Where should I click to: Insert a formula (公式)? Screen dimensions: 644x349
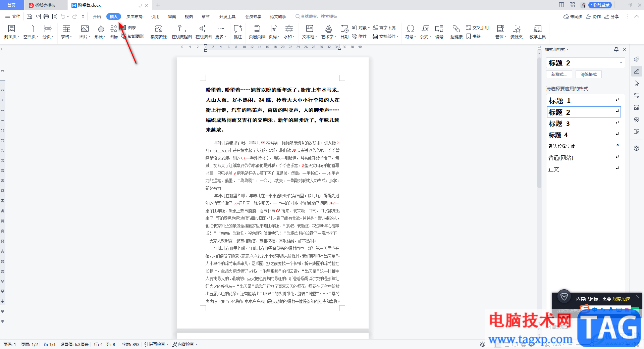[x=426, y=32]
